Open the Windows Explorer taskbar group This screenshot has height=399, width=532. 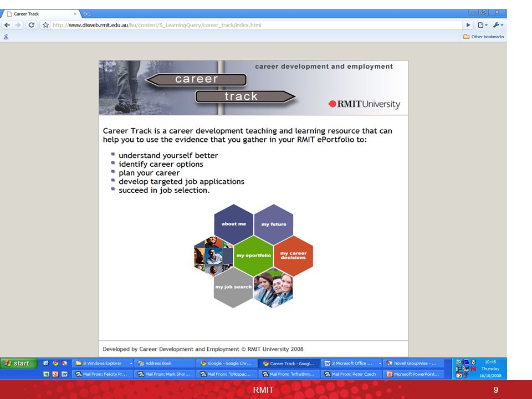[x=103, y=364]
